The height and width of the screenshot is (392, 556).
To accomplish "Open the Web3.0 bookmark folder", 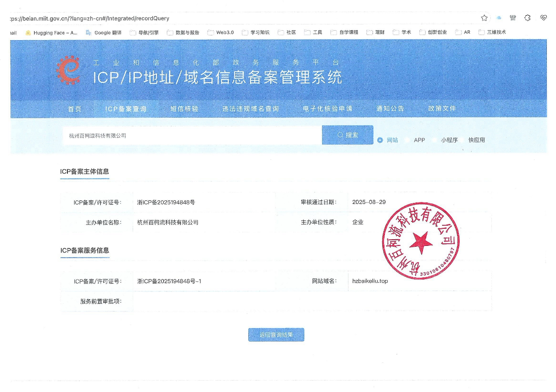I will coord(221,32).
